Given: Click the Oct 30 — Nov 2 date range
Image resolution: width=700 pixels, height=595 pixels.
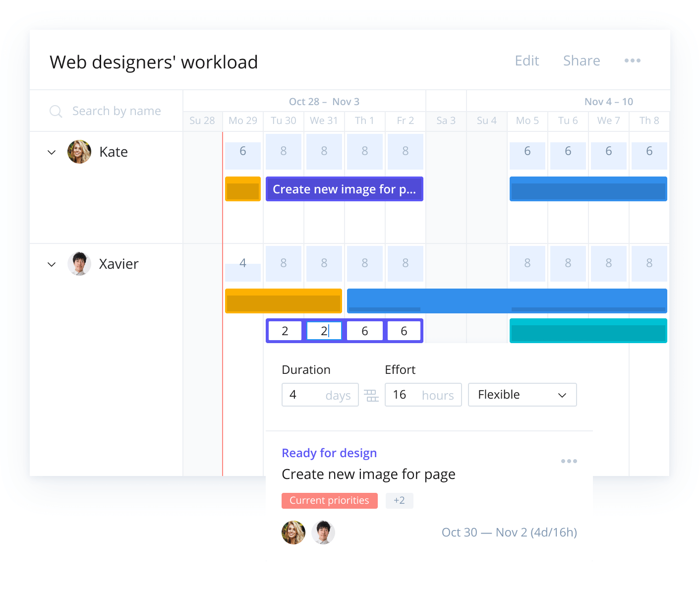Looking at the screenshot, I should point(509,533).
